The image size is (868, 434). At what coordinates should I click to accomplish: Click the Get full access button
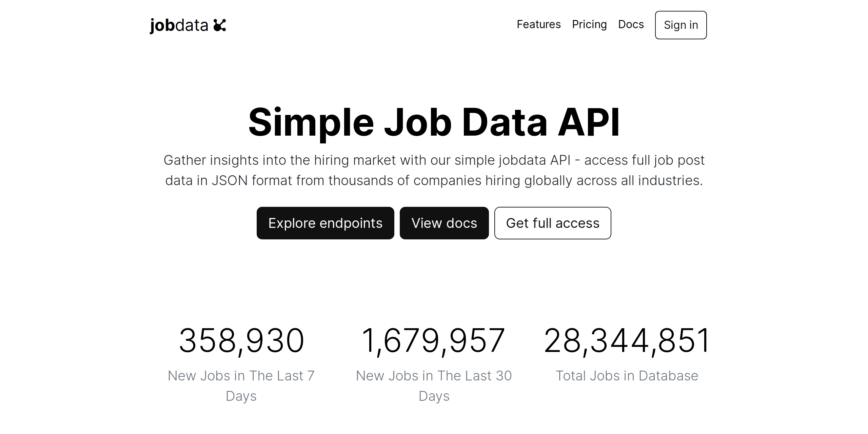click(x=553, y=223)
